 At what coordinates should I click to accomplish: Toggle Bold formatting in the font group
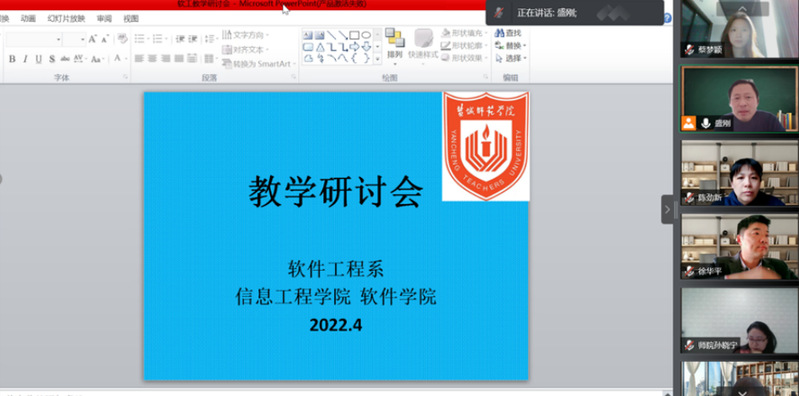[12, 59]
